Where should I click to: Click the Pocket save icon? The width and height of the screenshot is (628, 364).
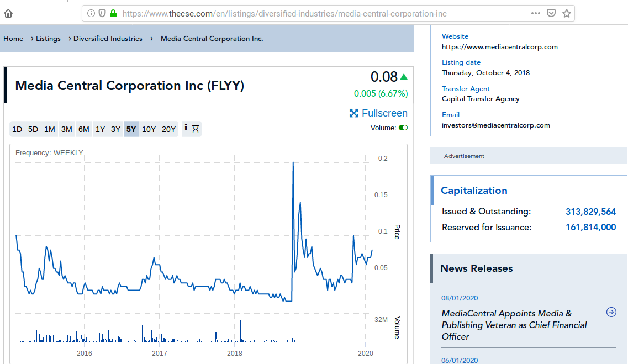[551, 13]
